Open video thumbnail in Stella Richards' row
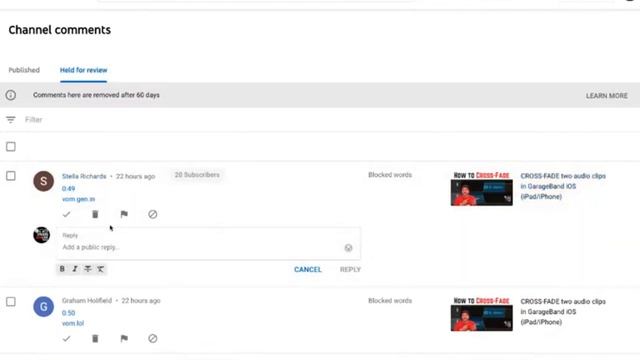The width and height of the screenshot is (640, 360). [482, 189]
